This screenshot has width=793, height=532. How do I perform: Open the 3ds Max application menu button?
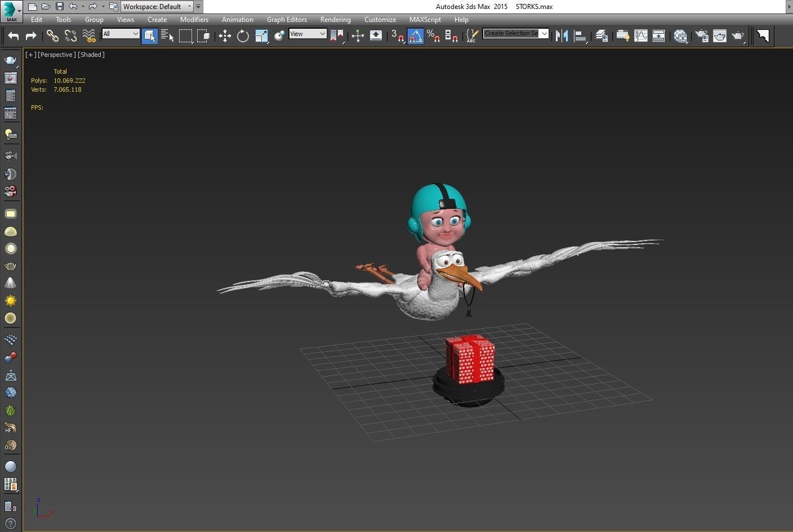pyautogui.click(x=11, y=11)
